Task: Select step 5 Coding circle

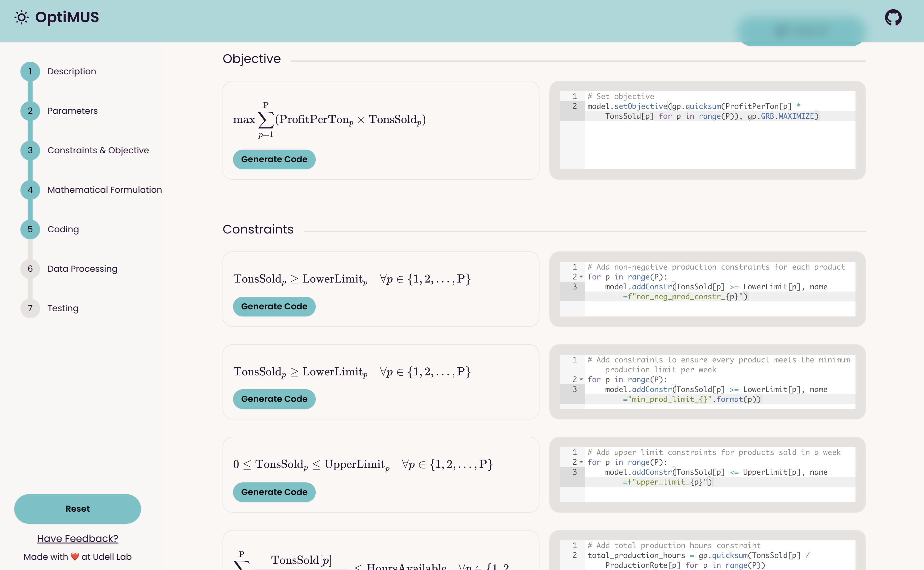Action: click(x=30, y=229)
